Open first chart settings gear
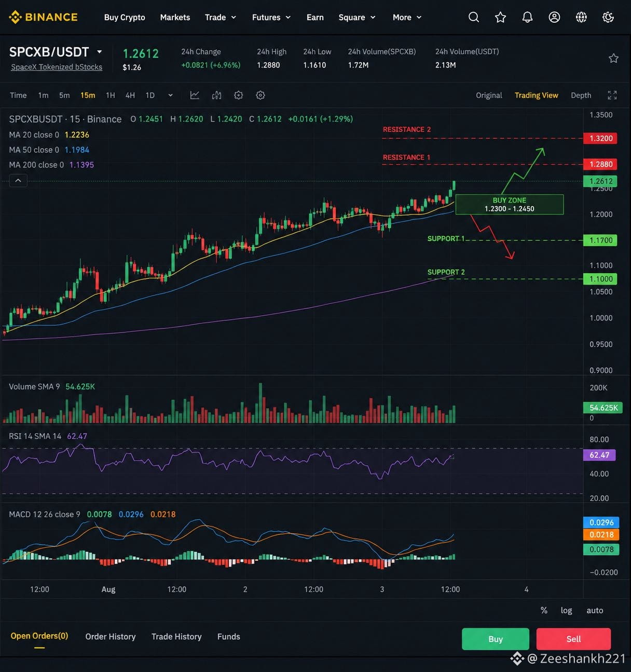Image resolution: width=631 pixels, height=672 pixels. point(239,95)
